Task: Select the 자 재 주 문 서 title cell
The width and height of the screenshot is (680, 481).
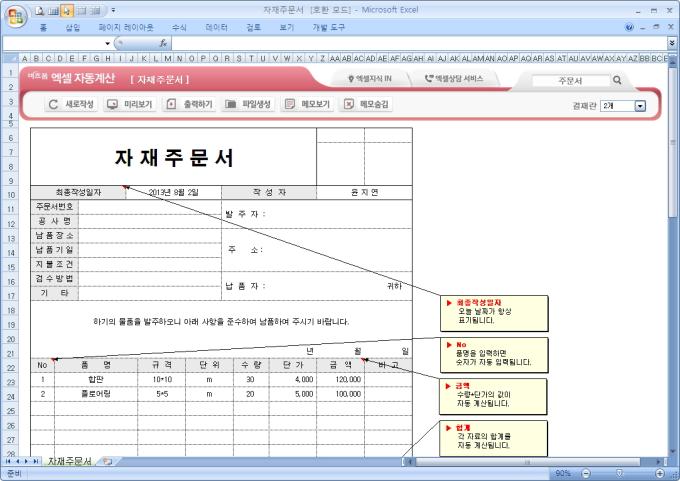Action: tap(173, 157)
